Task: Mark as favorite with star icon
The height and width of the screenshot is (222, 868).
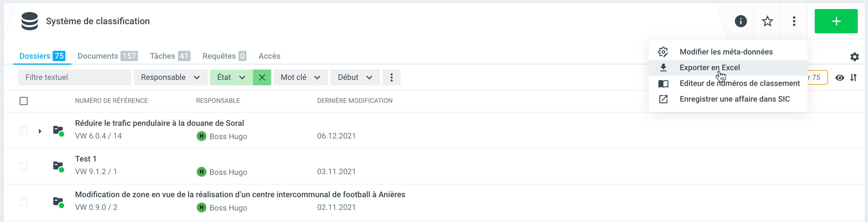Action: coord(767,21)
